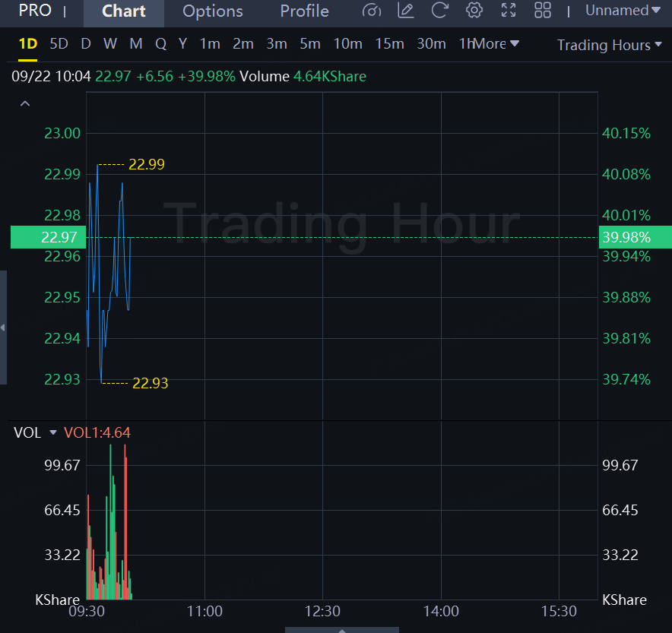
Task: Click the 22.95 price axis label
Action: tap(62, 298)
